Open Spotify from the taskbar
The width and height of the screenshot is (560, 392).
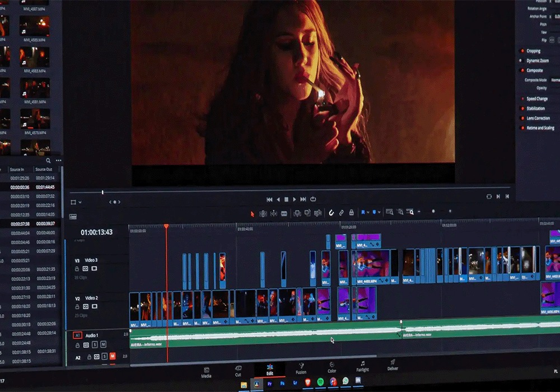[x=320, y=382]
